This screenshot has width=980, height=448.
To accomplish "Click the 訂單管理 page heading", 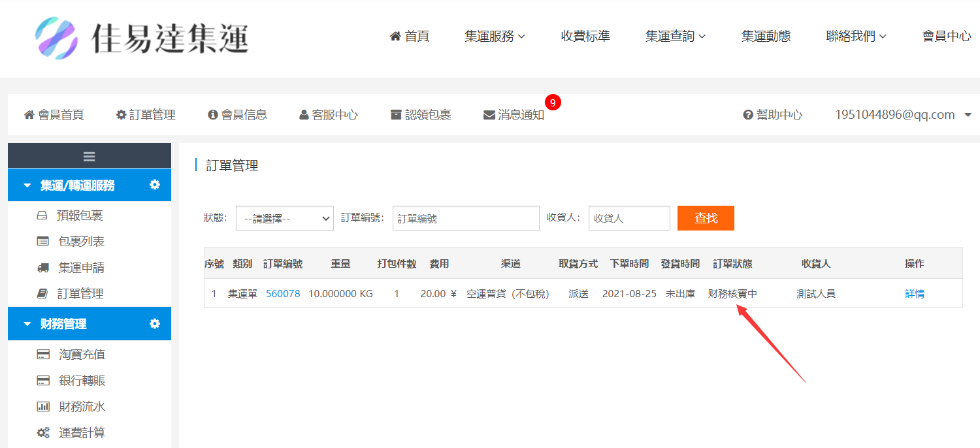I will [x=233, y=166].
